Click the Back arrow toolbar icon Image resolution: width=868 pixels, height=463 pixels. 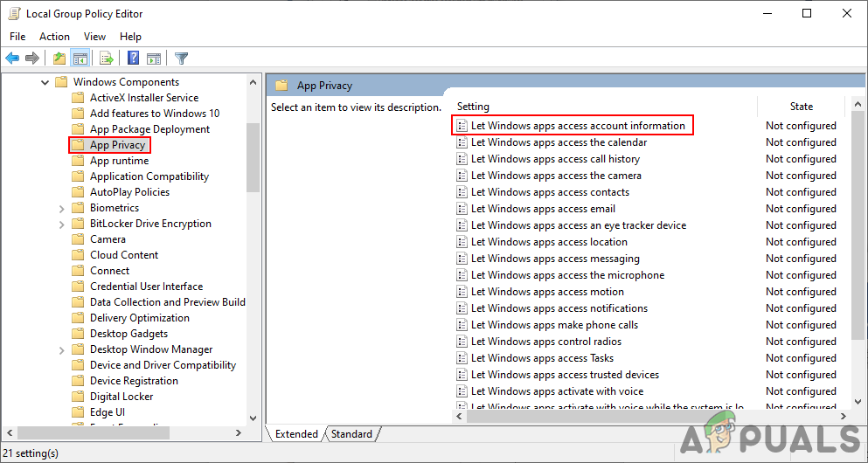(x=12, y=59)
